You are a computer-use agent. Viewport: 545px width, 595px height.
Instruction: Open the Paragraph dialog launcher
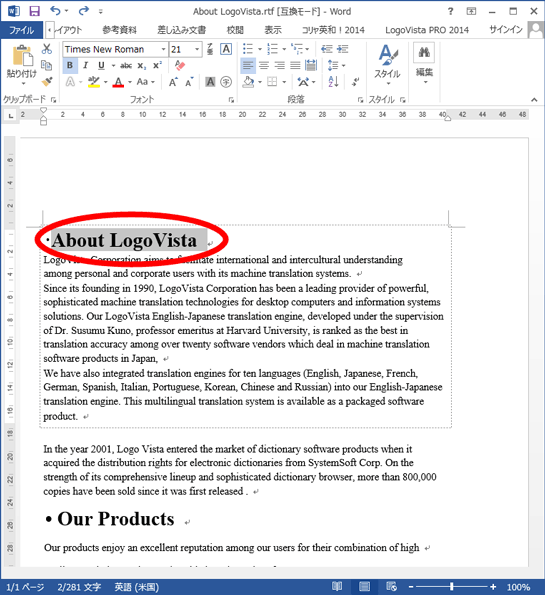click(360, 100)
